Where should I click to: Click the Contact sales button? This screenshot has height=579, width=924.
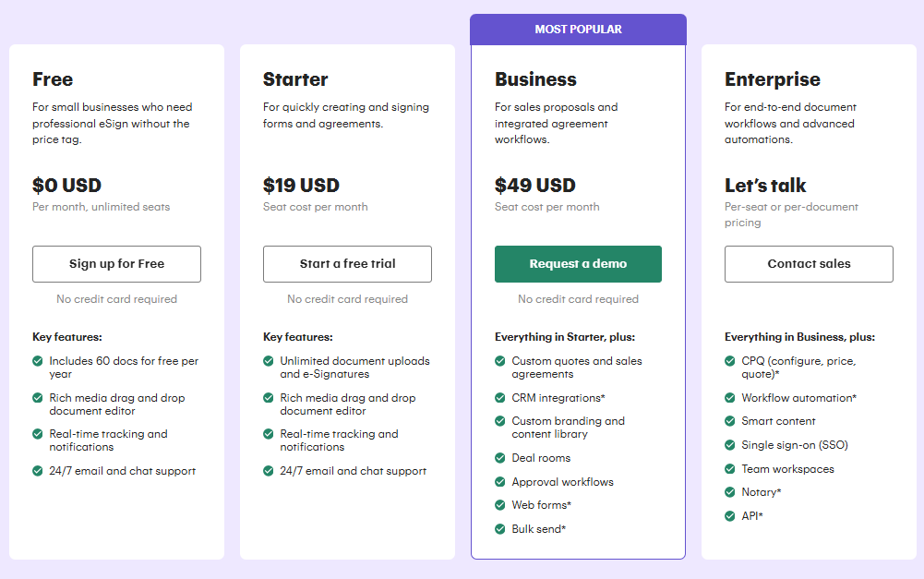pos(809,264)
